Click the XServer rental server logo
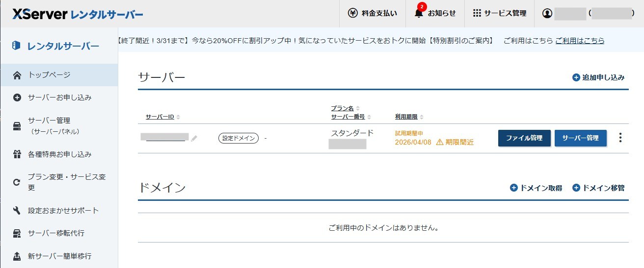Image resolution: width=644 pixels, height=268 pixels. [78, 14]
